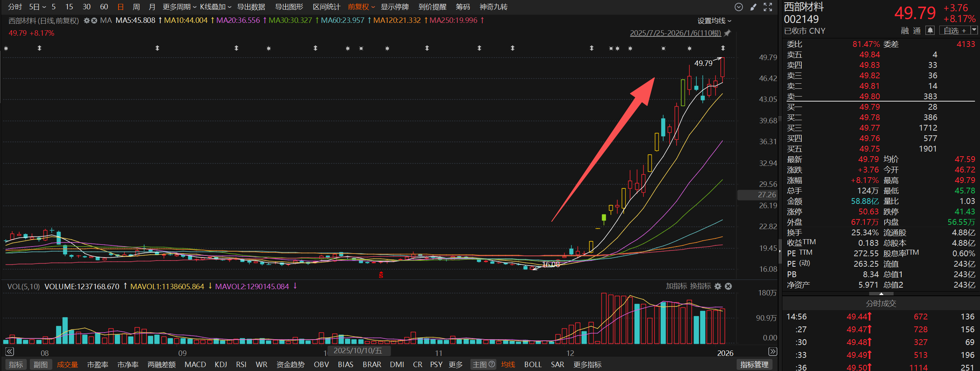The width and height of the screenshot is (980, 371).
Task: Select the drawing brush tool icon
Action: [753, 7]
